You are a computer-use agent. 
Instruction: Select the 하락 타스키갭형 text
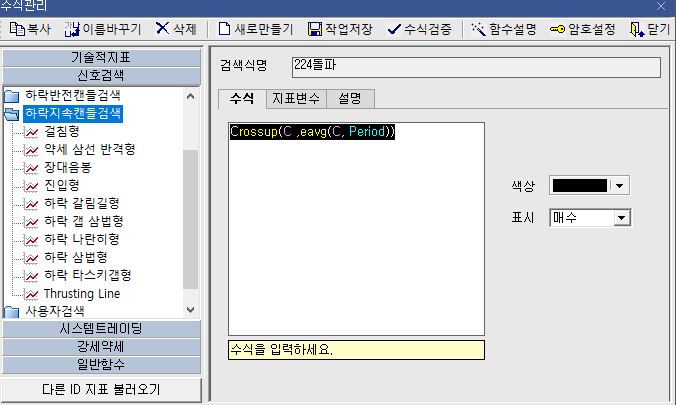coord(88,276)
